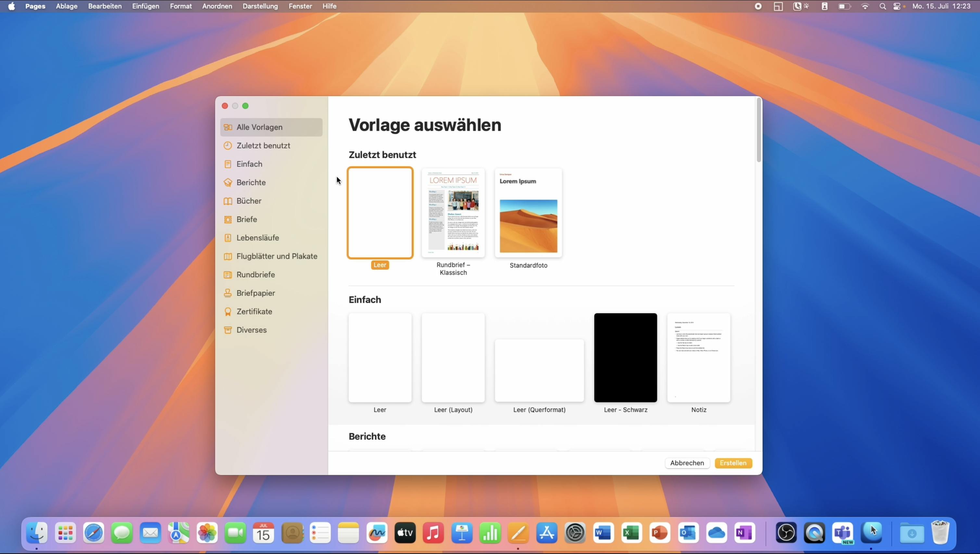
Task: Launch Keynote from the Dock
Action: coord(462,533)
